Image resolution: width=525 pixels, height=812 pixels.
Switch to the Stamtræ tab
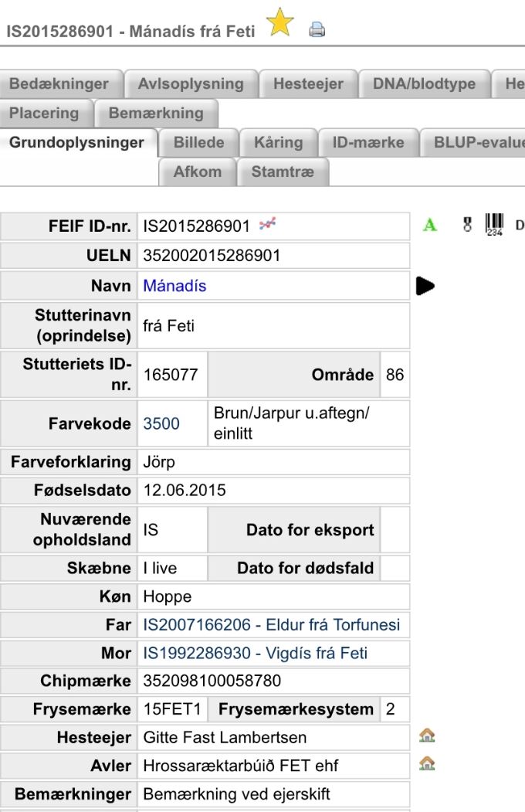click(x=283, y=172)
